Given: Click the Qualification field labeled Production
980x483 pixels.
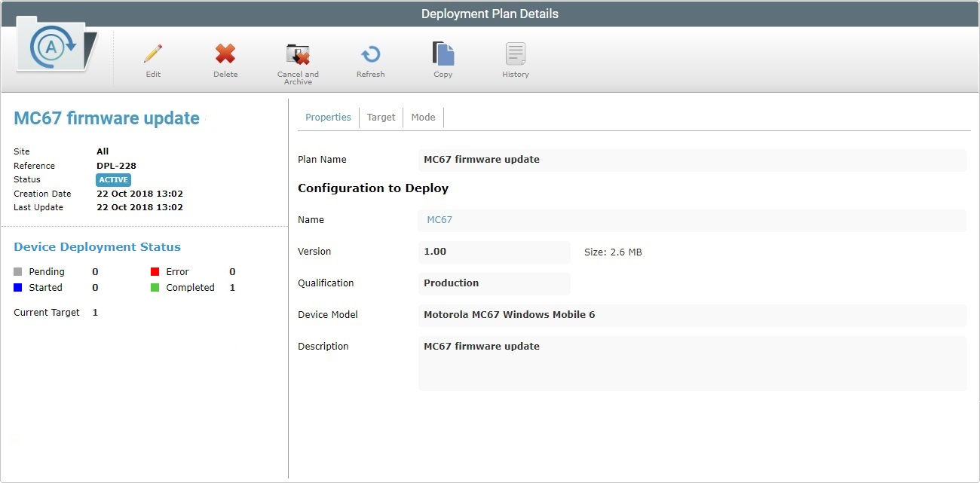Looking at the screenshot, I should pyautogui.click(x=494, y=283).
